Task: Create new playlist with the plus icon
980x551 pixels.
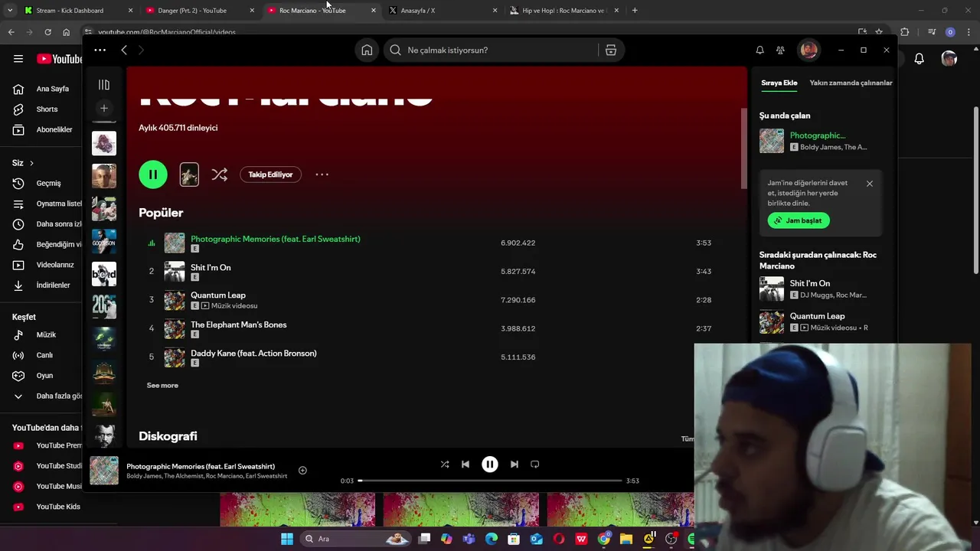Action: (x=104, y=108)
